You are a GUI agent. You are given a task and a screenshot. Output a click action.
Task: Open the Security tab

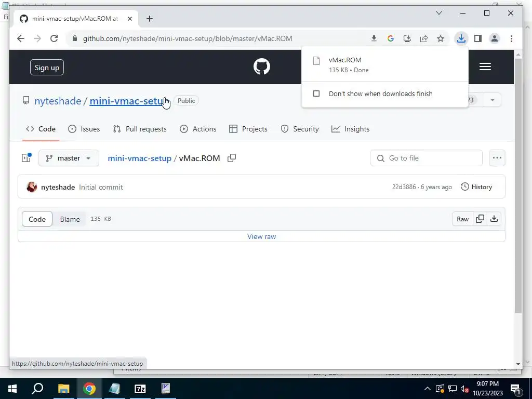[300, 129]
